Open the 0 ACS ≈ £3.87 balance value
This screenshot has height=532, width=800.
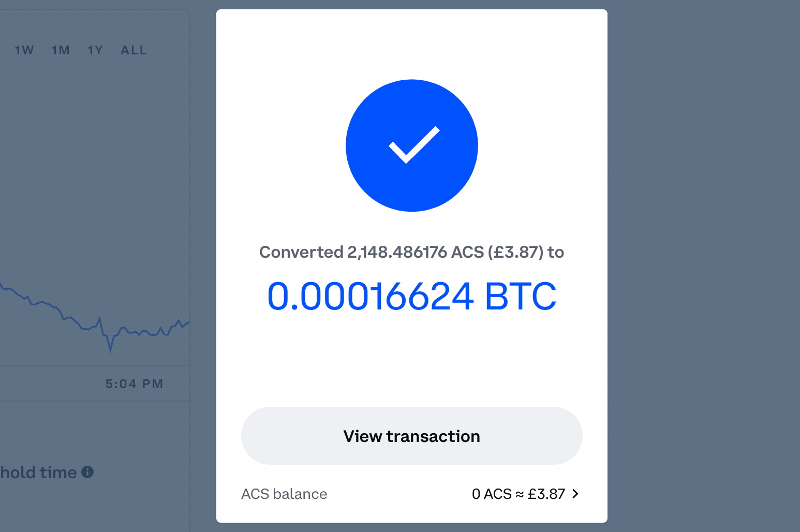[518, 494]
